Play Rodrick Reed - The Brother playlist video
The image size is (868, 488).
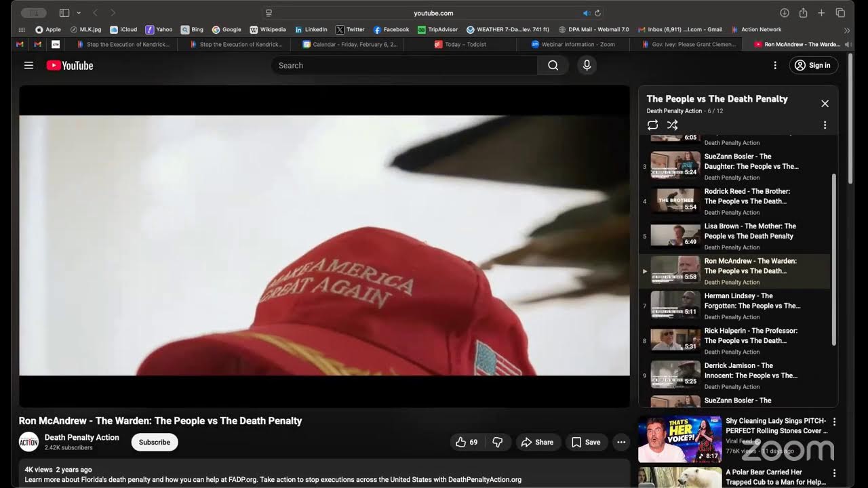point(734,201)
